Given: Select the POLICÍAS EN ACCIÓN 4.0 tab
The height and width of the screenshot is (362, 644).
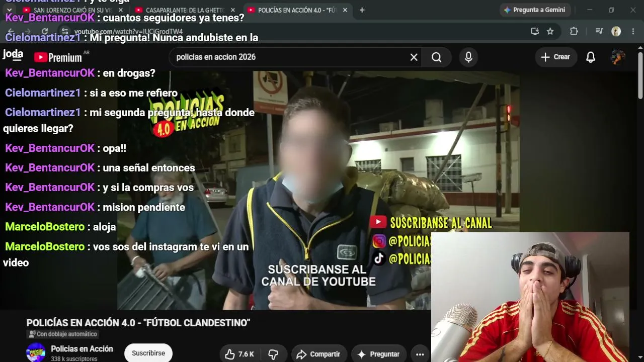Looking at the screenshot, I should [297, 10].
